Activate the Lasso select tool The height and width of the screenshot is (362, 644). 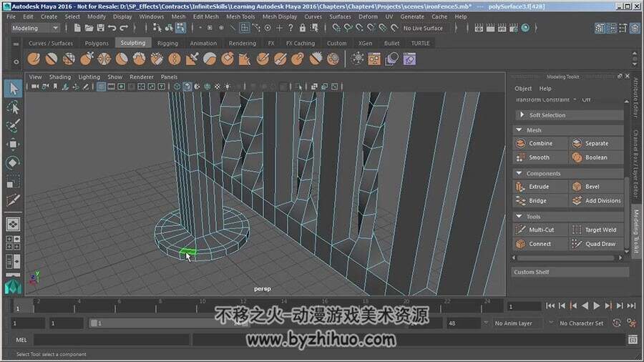pos(13,108)
